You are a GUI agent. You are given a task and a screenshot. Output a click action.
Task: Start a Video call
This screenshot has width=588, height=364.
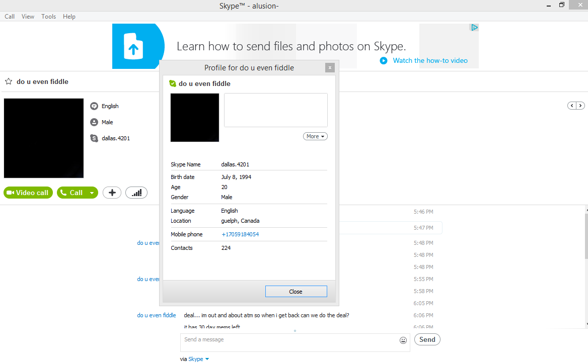pyautogui.click(x=28, y=193)
